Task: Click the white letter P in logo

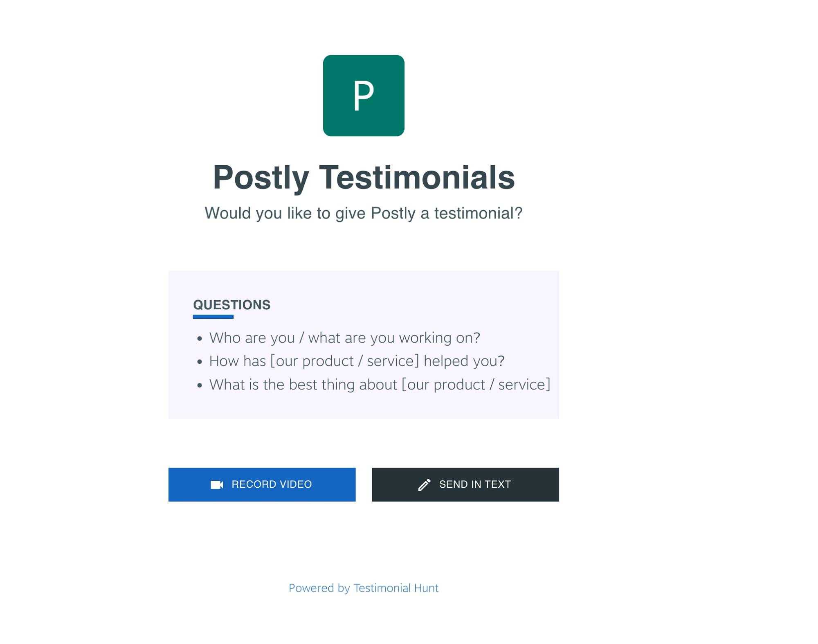Action: coord(364,96)
